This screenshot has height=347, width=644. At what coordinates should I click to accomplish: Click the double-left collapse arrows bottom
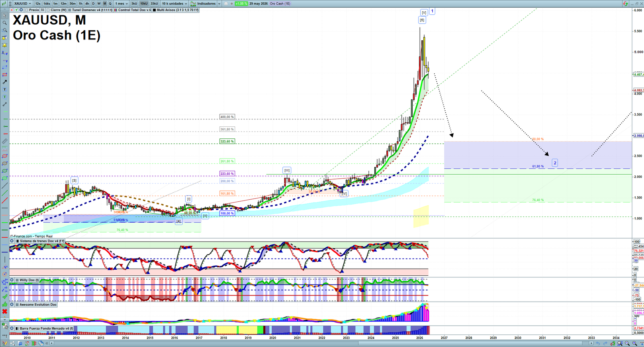point(47,343)
